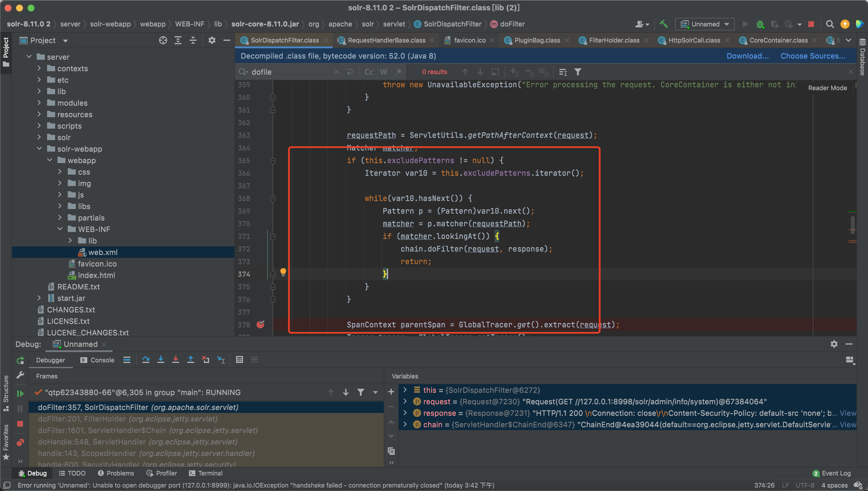Open the Project view dropdown arrow
The height and width of the screenshot is (491, 868).
(x=65, y=41)
